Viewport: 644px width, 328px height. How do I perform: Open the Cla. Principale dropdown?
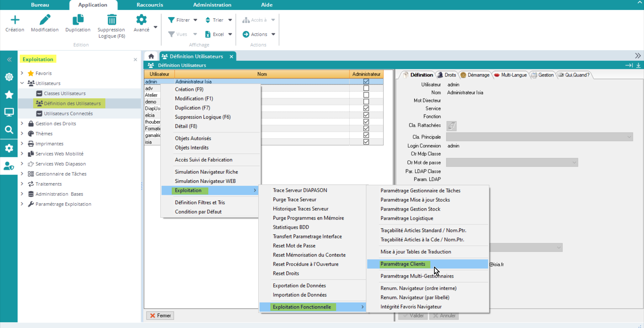[629, 137]
